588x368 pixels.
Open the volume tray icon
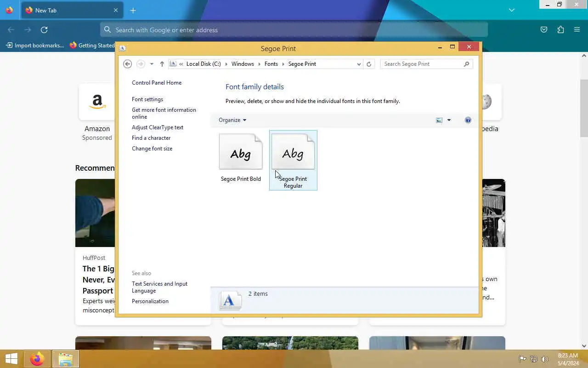point(544,359)
